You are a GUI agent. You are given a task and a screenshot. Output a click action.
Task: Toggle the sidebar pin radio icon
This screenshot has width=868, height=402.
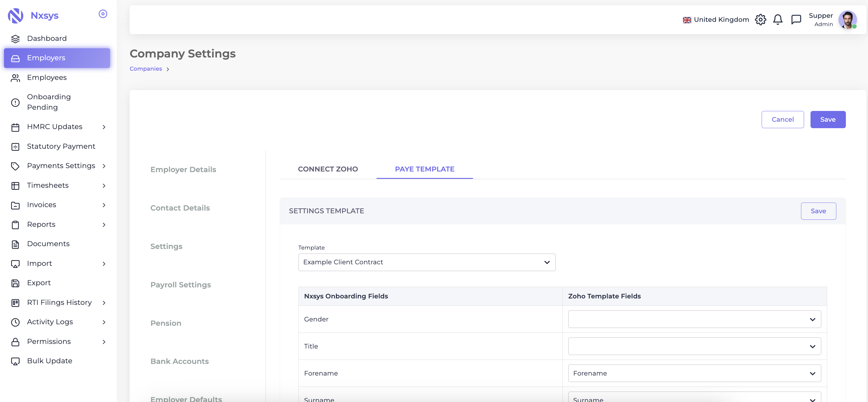(x=103, y=14)
